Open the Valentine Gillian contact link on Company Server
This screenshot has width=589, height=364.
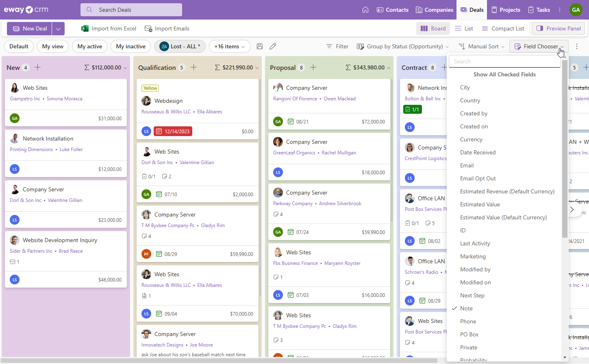point(65,200)
